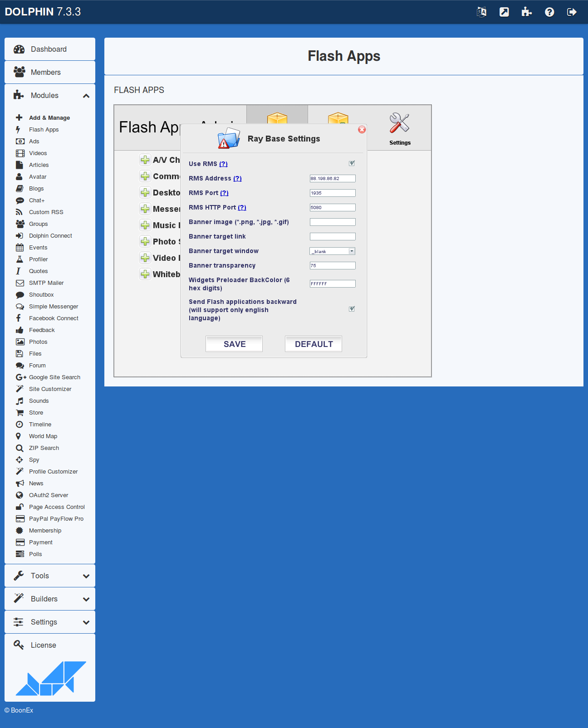The width and height of the screenshot is (588, 728).
Task: Click the Facebook icon beside Facebook Connect
Action: pos(18,318)
